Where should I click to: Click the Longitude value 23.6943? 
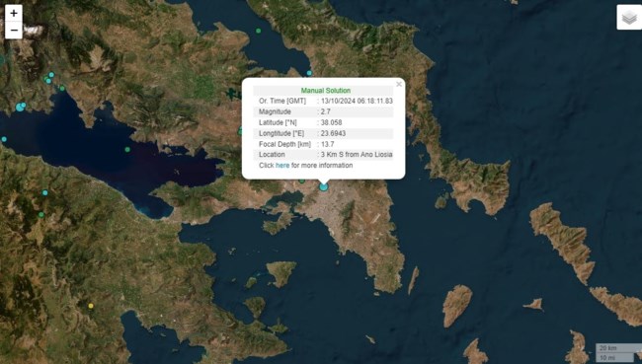coord(333,133)
